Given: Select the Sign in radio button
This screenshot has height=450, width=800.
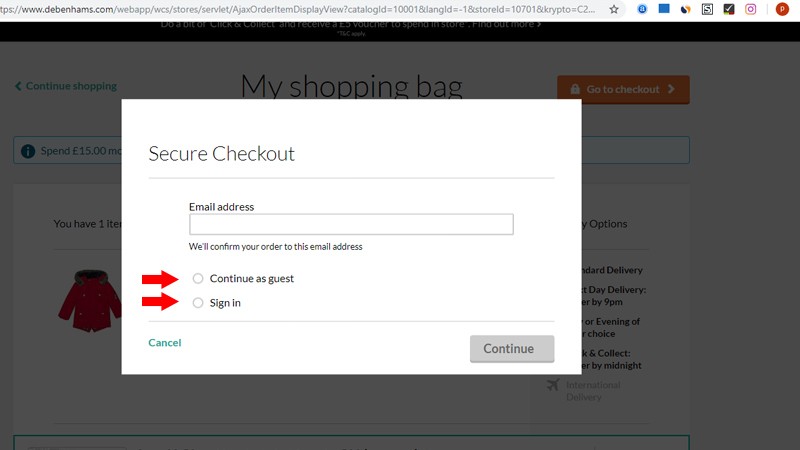Looking at the screenshot, I should (x=198, y=303).
